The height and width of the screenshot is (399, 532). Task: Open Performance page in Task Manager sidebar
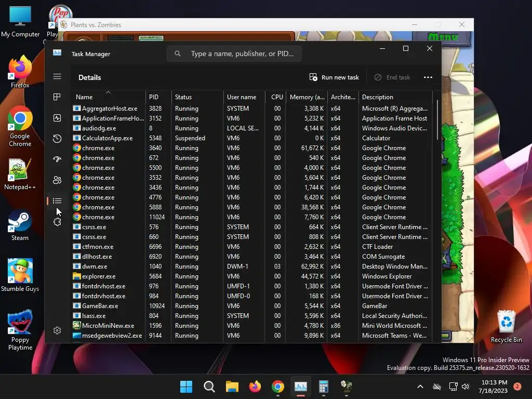click(57, 118)
